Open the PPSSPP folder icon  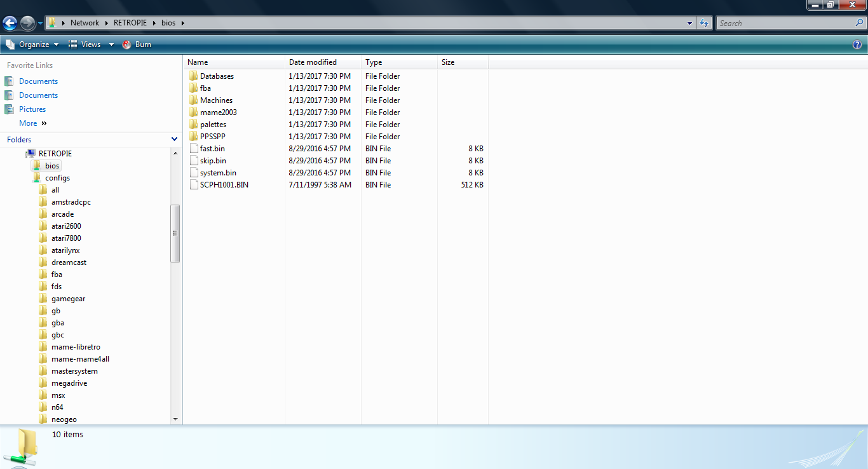[x=194, y=137]
